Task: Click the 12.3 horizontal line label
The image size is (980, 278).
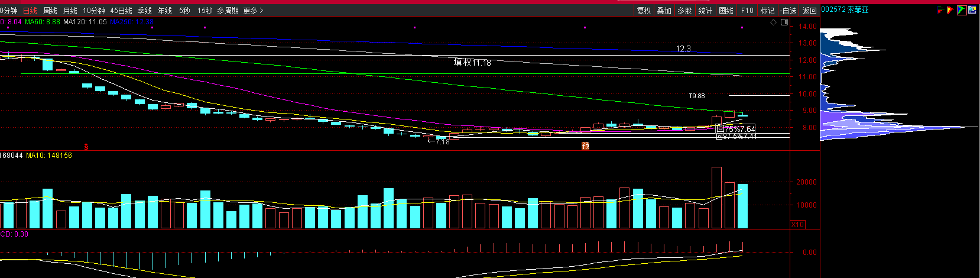Action: [683, 49]
